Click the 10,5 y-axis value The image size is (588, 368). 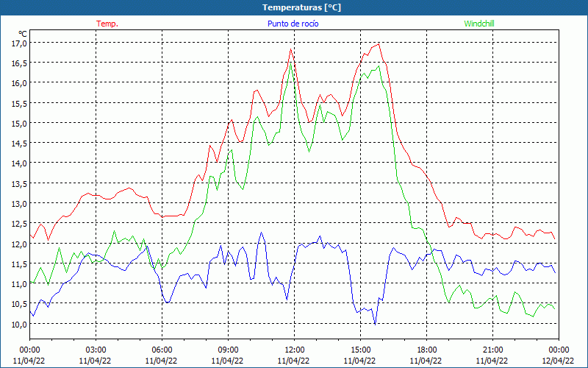click(19, 304)
